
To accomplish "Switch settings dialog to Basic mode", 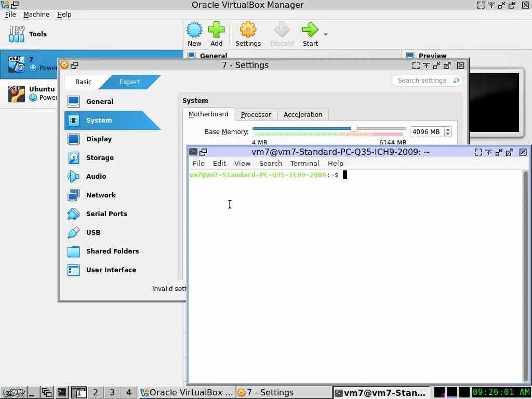I will pos(84,82).
